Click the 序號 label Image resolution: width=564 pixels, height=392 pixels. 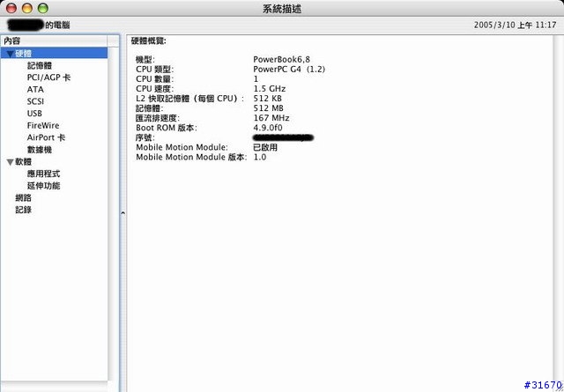(x=145, y=137)
